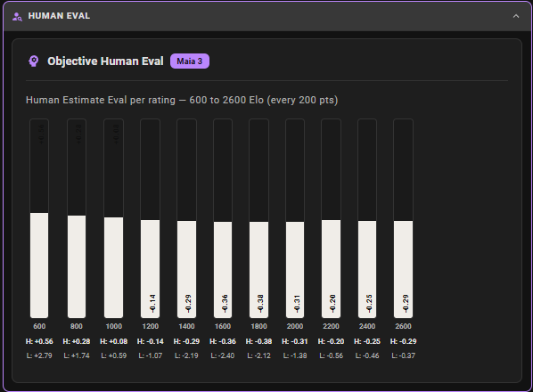Screen dimensions: 533x392
Task: Click the 2400 Elo evaluation bar
Action: (367, 218)
